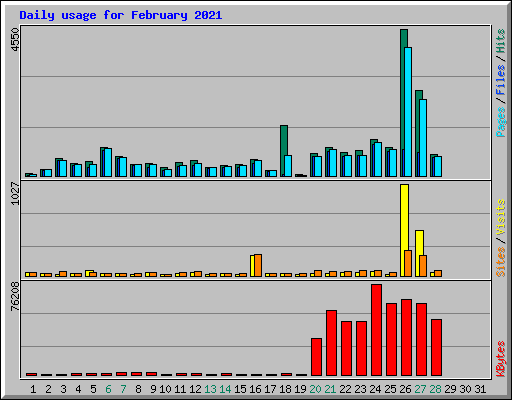Click the blue Files legend label
The width and height of the screenshot is (512, 400).
[500, 80]
